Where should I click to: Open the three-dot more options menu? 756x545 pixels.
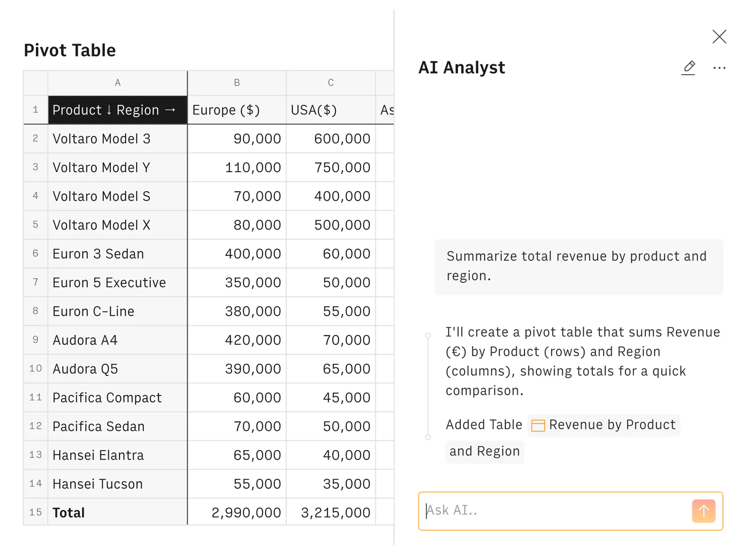(x=719, y=68)
